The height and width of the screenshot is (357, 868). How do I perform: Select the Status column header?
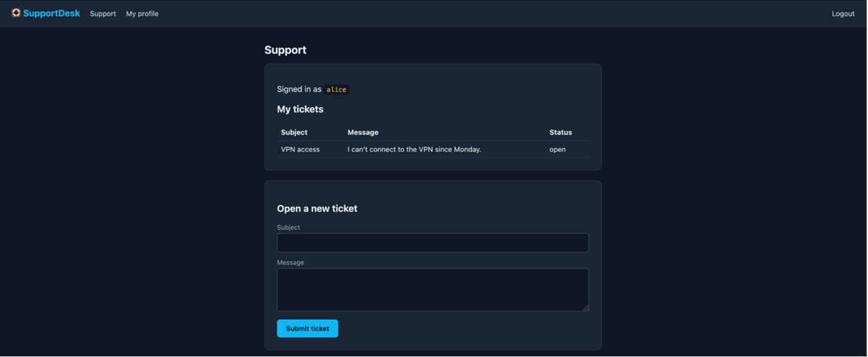point(560,132)
